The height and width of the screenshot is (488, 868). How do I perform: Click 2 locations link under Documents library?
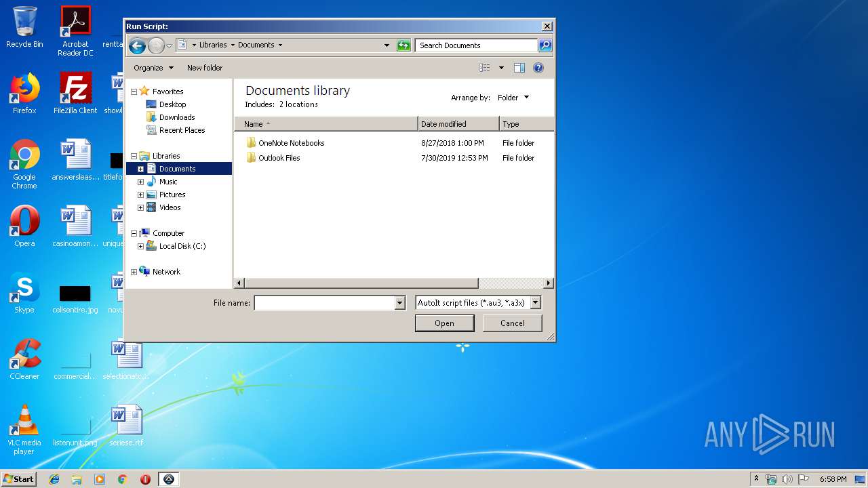(x=298, y=104)
